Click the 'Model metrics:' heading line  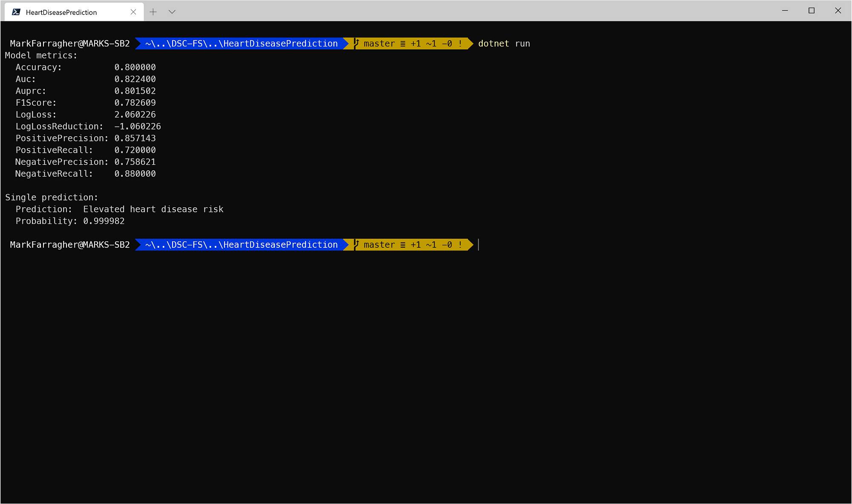tap(41, 55)
